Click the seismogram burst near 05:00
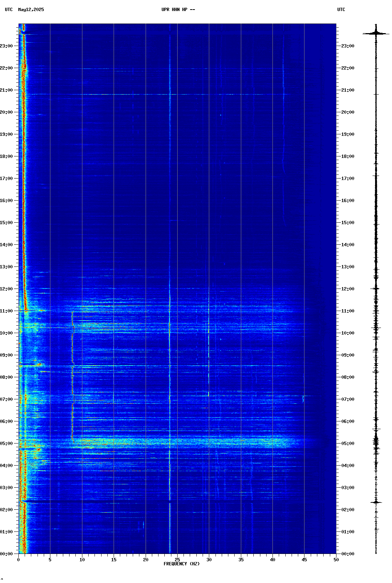Viewport: 392px width, 583px height. coord(376,441)
